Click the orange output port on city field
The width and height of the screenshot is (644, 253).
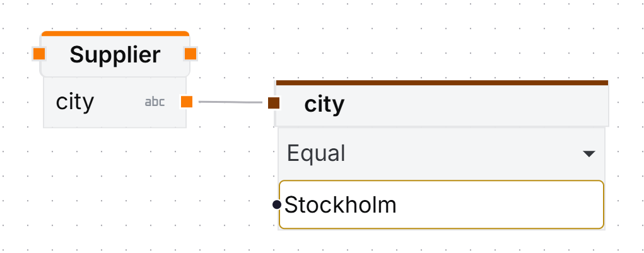[x=187, y=102]
